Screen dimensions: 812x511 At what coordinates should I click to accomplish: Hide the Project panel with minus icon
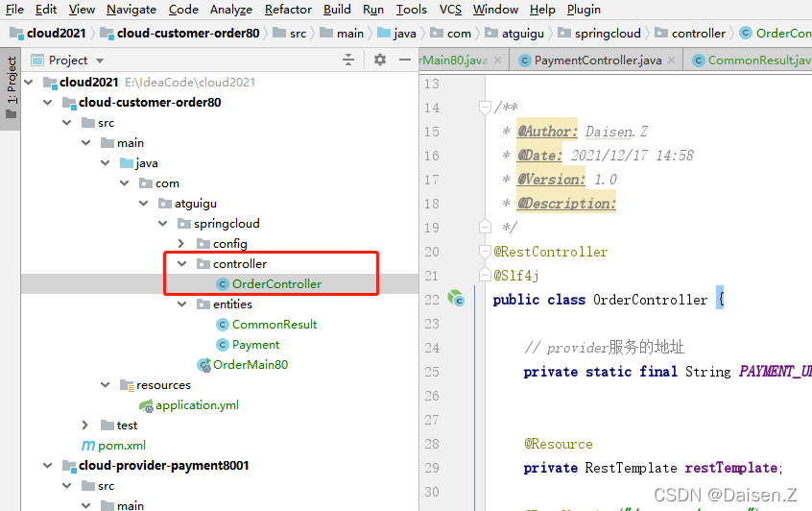point(405,60)
